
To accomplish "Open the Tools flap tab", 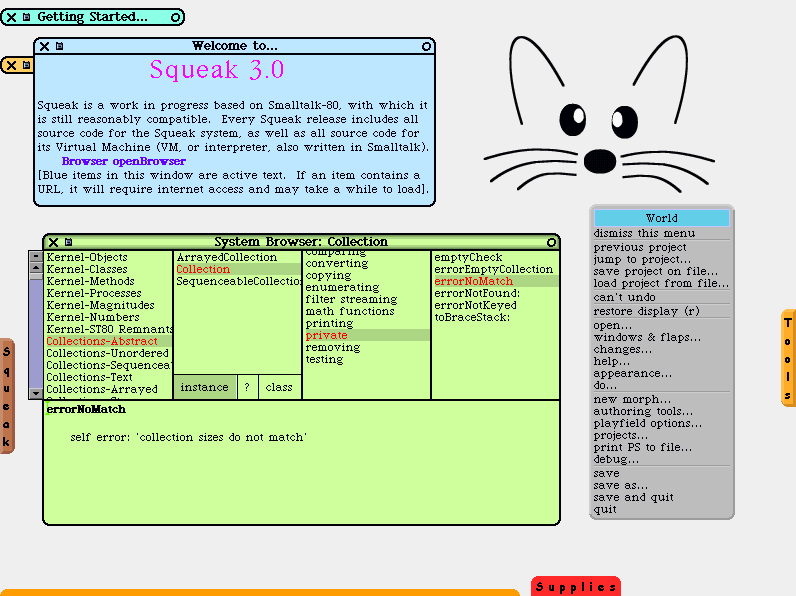I will point(788,358).
